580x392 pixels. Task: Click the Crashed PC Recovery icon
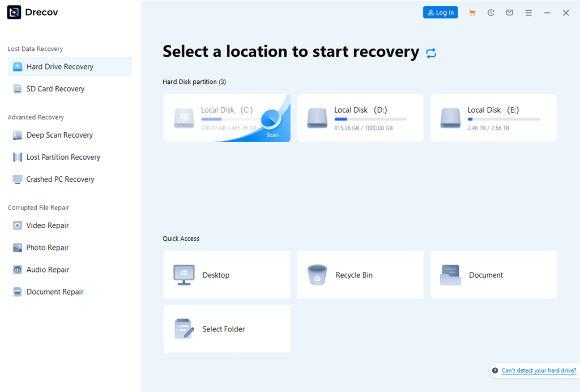(18, 180)
